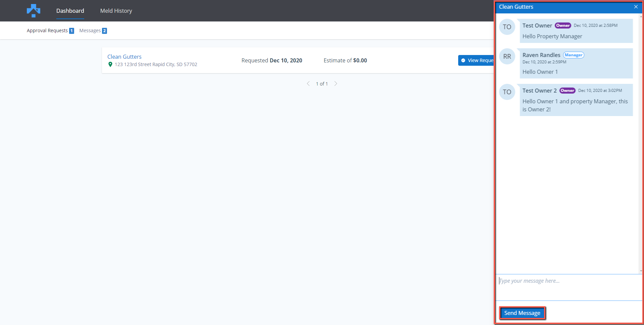Viewport: 644px width, 325px height.
Task: Click the message text input field
Action: [x=568, y=287]
